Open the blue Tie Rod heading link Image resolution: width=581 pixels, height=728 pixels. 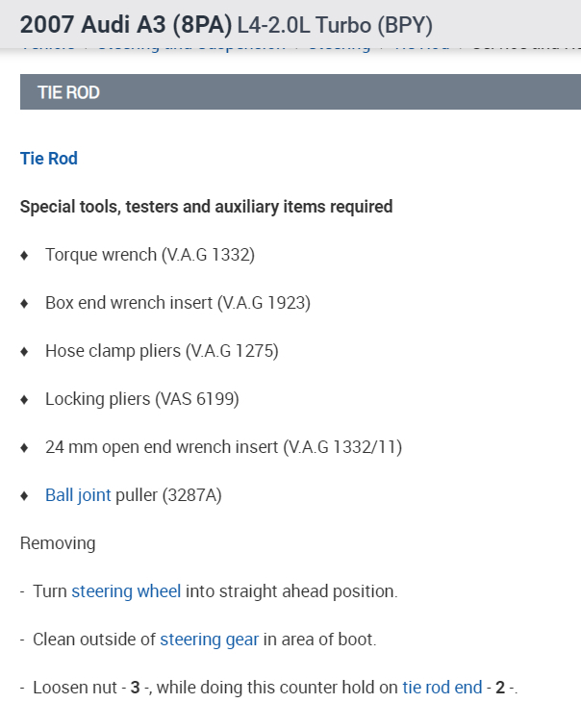pos(49,159)
